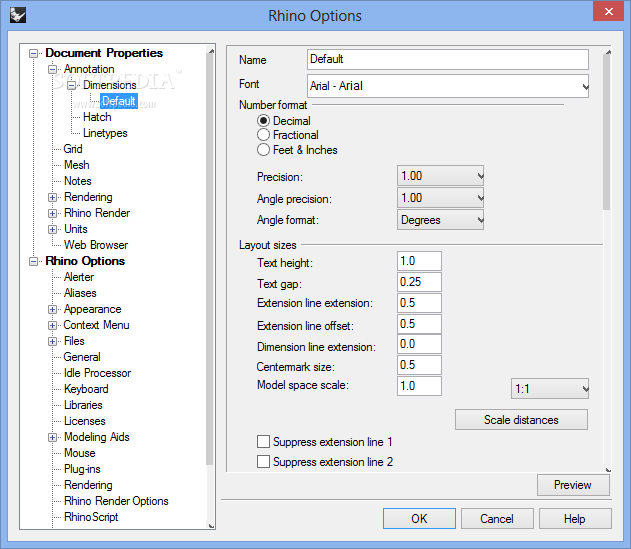Click the Extension line extension field
Viewport: 631px width, 549px height.
[419, 303]
